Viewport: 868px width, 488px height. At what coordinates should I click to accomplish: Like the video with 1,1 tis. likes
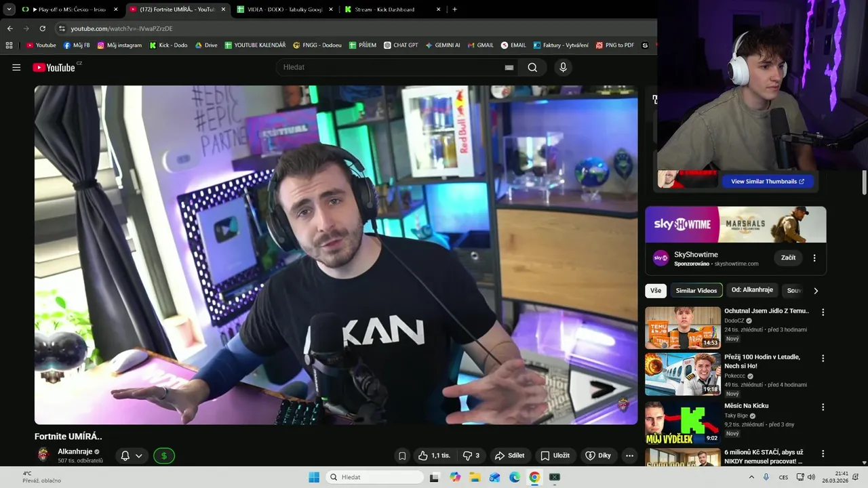coord(434,455)
